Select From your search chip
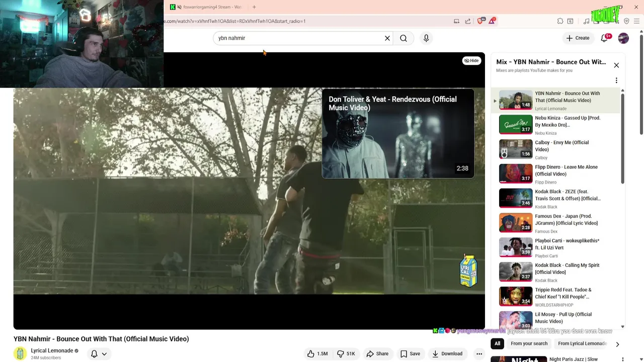 click(529, 343)
